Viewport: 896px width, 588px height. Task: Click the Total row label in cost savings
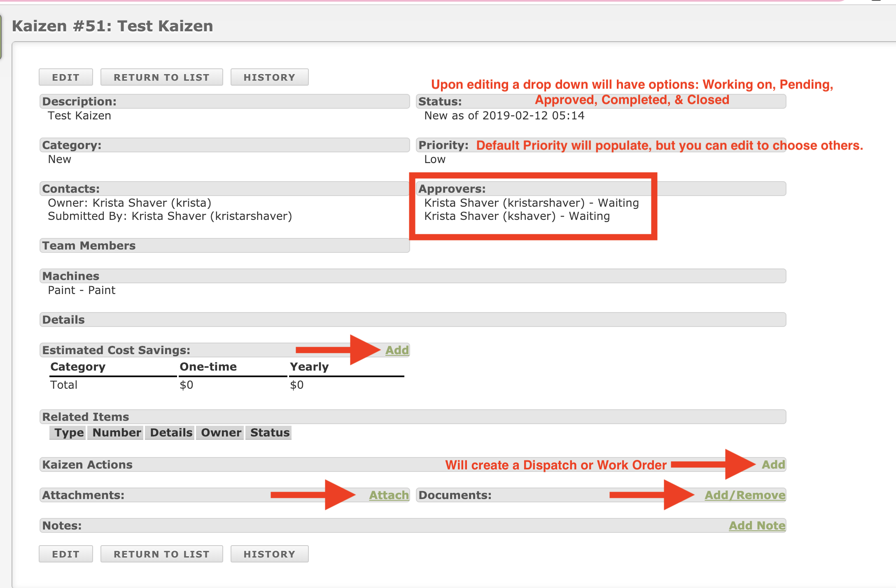[x=64, y=385]
